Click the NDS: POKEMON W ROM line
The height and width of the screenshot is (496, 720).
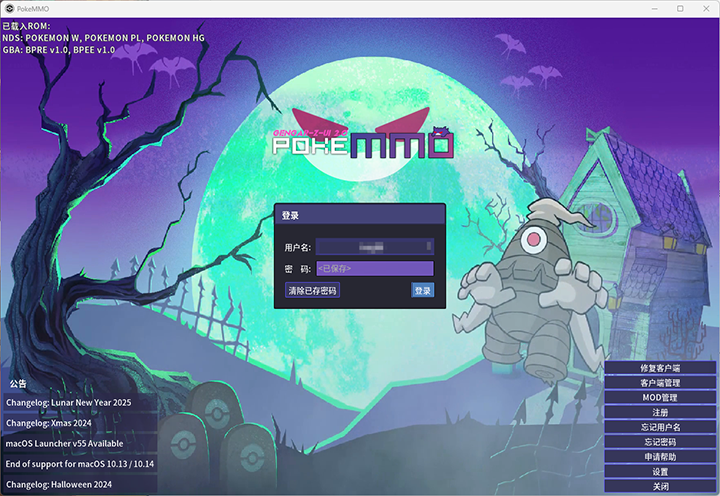tap(103, 38)
